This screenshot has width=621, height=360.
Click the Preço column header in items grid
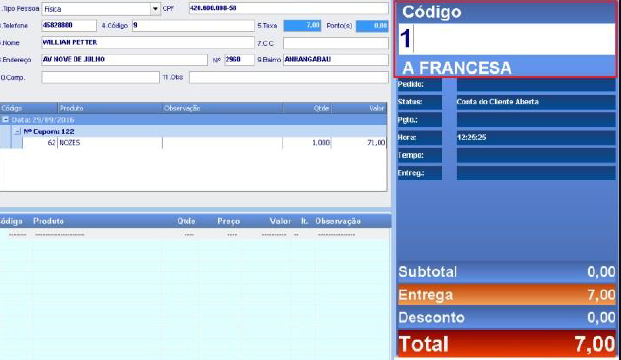pyautogui.click(x=229, y=221)
